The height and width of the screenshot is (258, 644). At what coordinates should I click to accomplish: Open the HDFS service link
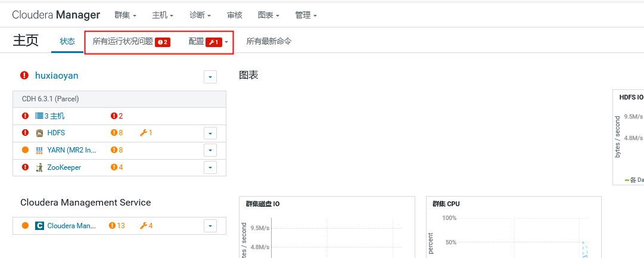point(56,133)
